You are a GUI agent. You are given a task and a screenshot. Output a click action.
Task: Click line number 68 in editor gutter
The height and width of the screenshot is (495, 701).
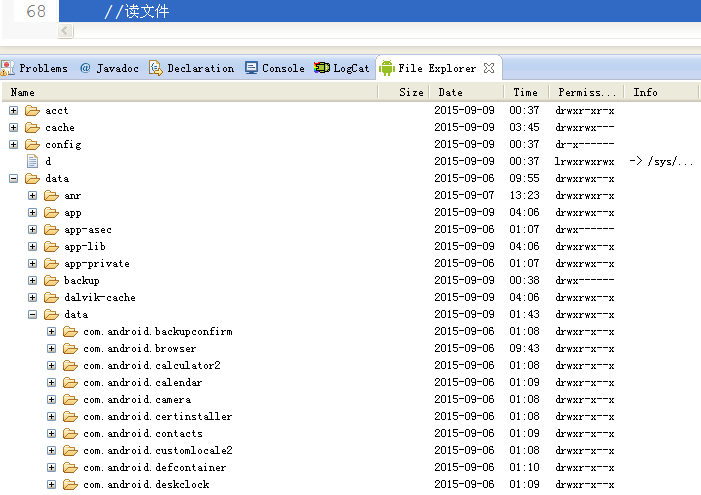click(x=36, y=11)
